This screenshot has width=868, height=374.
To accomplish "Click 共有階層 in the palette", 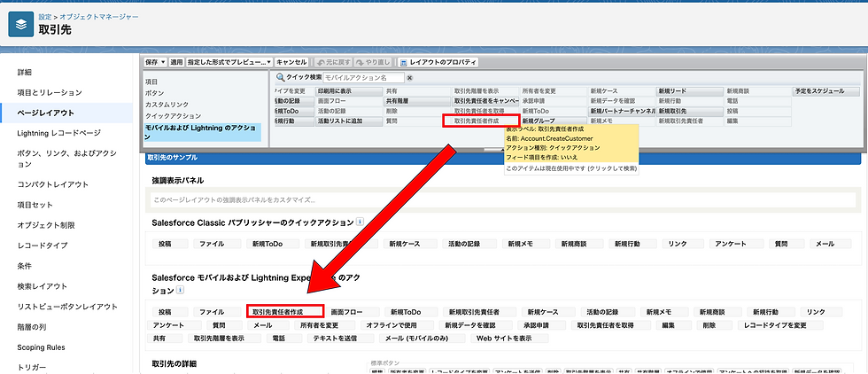I will [x=417, y=101].
